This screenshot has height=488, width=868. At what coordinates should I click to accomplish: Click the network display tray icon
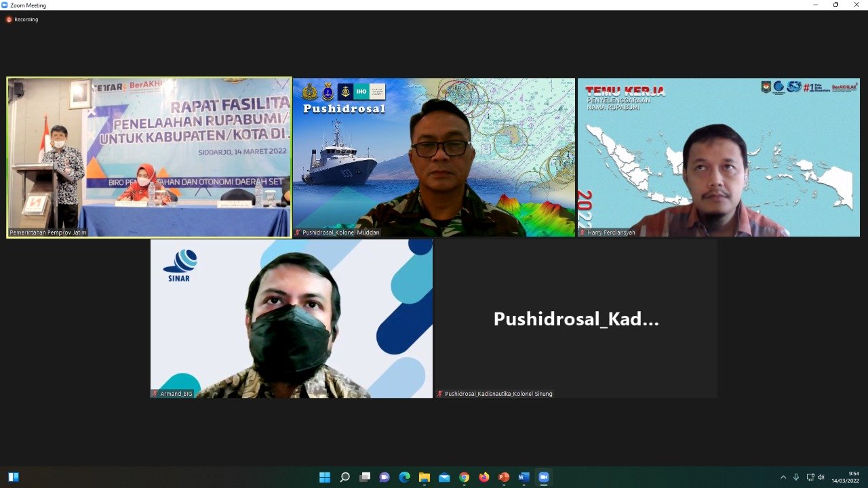(x=810, y=477)
